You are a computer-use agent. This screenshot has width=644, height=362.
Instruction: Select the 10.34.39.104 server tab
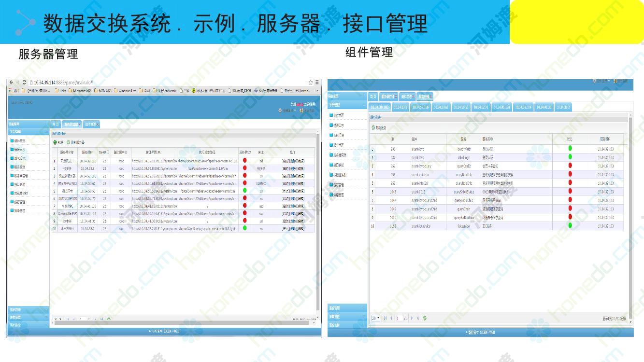(x=523, y=107)
